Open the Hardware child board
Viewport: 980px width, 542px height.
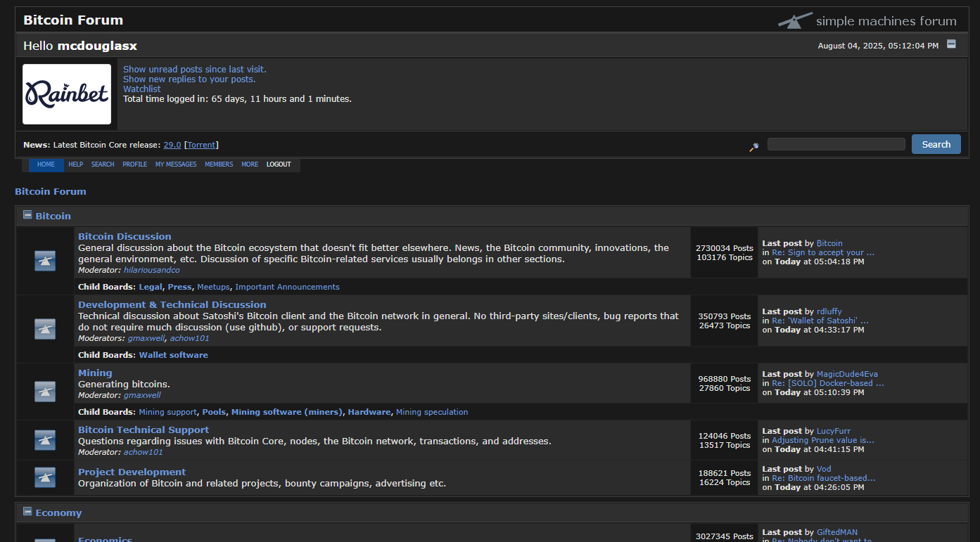[369, 412]
